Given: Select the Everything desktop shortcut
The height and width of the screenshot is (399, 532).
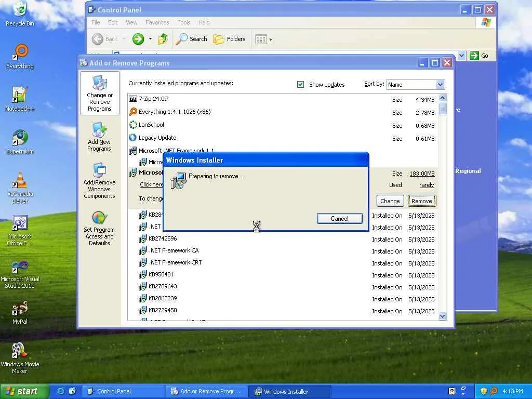Looking at the screenshot, I should 20,56.
